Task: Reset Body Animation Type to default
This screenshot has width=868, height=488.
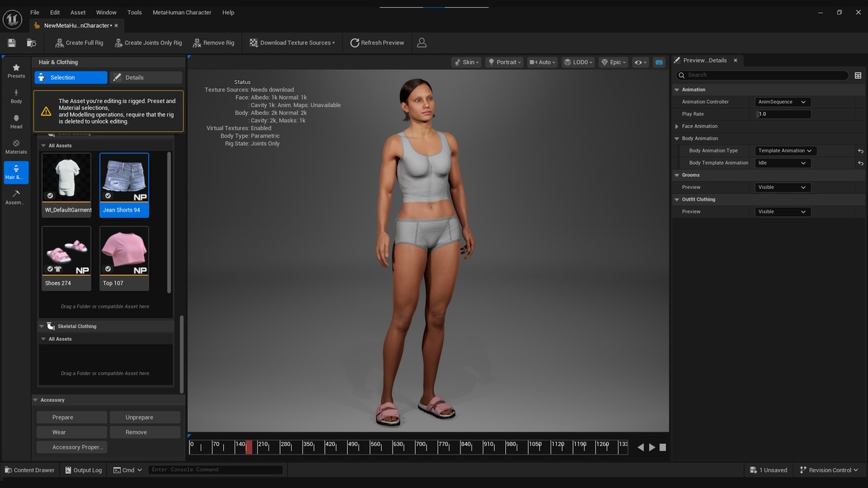Action: click(x=861, y=150)
